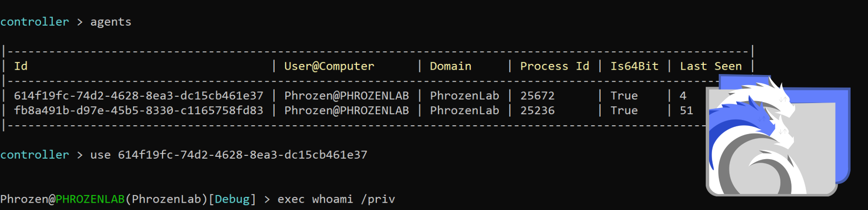Click PhrozenLab domain in second row

[465, 110]
